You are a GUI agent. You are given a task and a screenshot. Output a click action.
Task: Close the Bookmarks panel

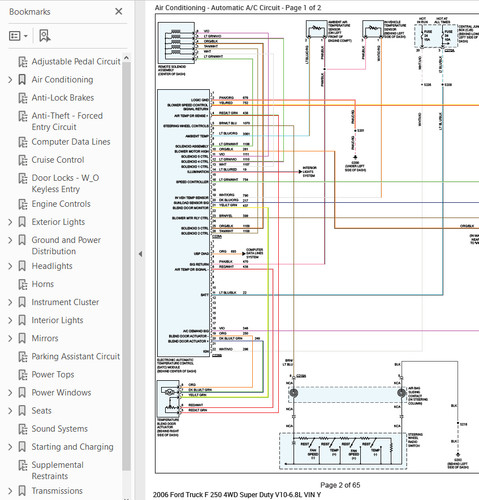(118, 12)
